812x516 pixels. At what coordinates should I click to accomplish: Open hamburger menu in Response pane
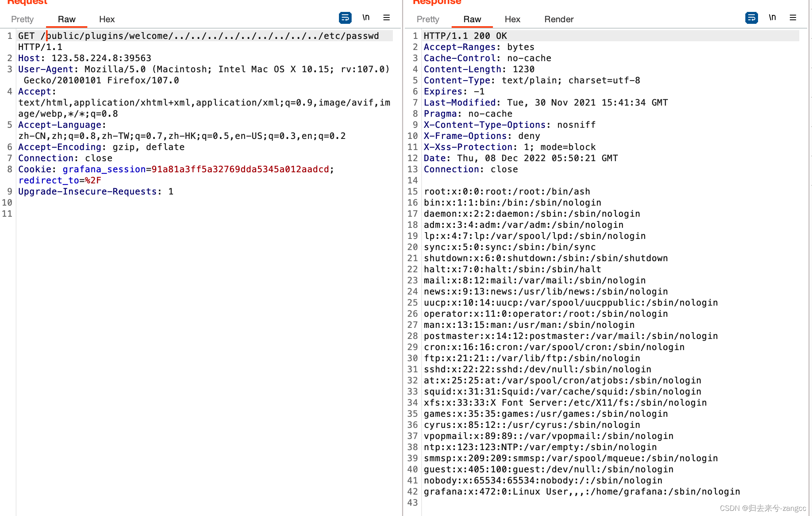point(793,17)
